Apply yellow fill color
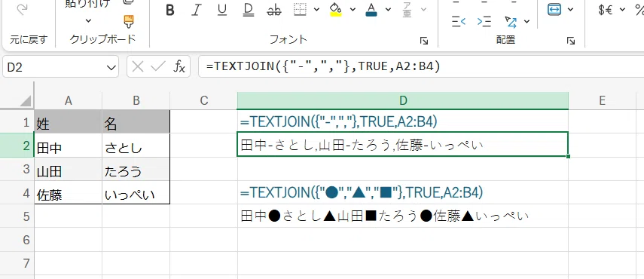Image resolution: width=644 pixels, height=279 pixels. tap(336, 10)
